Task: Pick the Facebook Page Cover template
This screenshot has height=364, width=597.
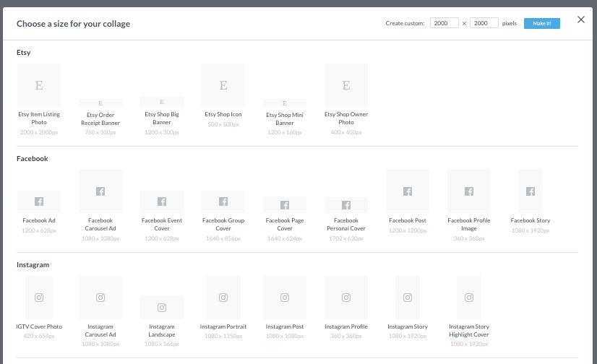Action: point(285,204)
